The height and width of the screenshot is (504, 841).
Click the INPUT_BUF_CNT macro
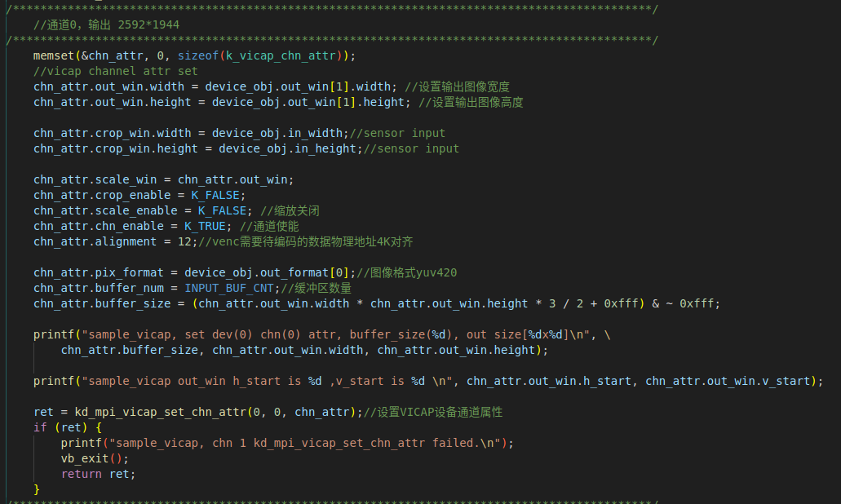[228, 288]
